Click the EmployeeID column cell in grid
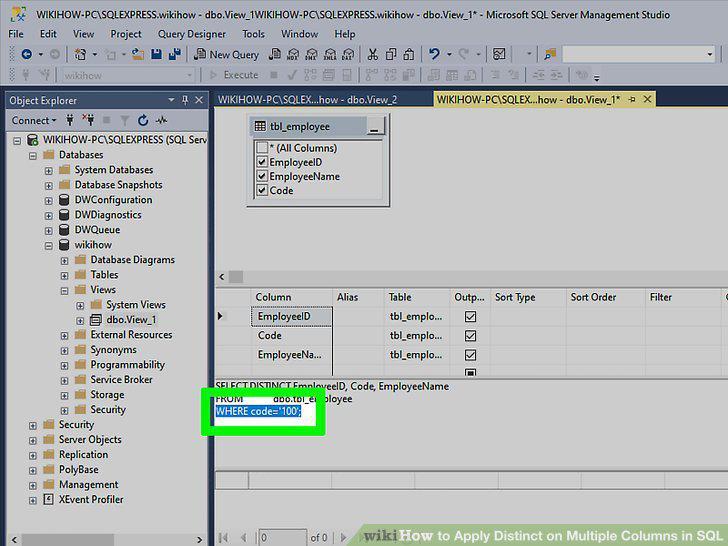 click(292, 317)
